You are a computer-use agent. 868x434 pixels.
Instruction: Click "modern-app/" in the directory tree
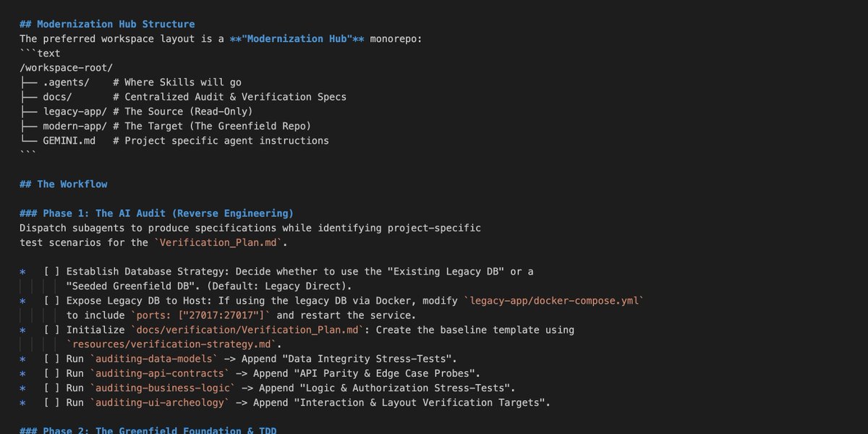[75, 126]
